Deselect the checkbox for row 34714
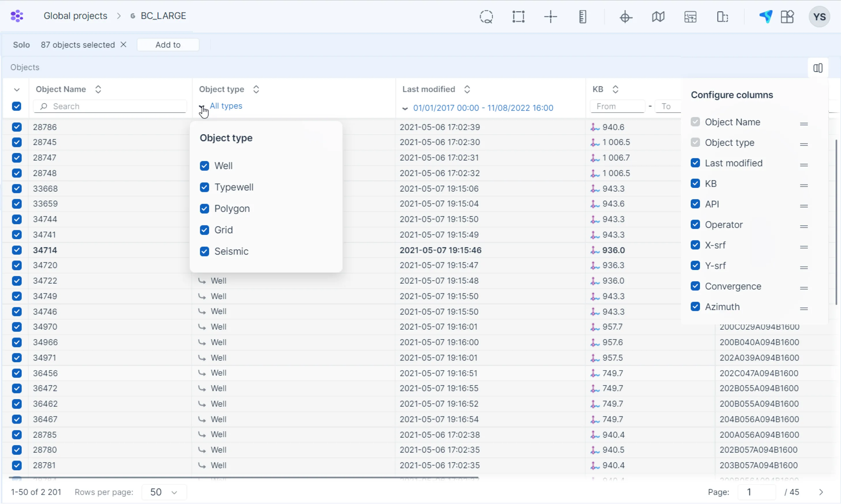The image size is (841, 504). click(x=17, y=250)
